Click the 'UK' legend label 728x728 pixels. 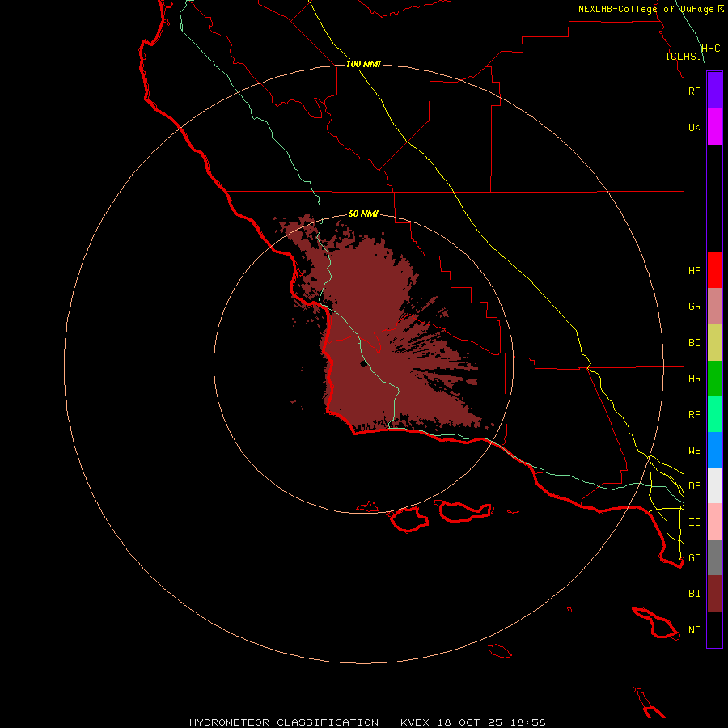tap(694, 127)
